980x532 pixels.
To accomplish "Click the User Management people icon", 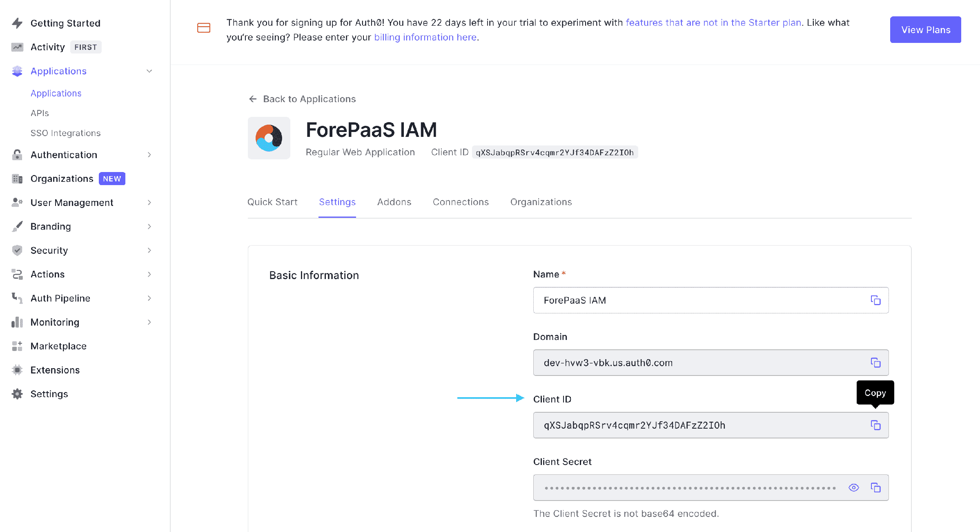I will [x=17, y=202].
